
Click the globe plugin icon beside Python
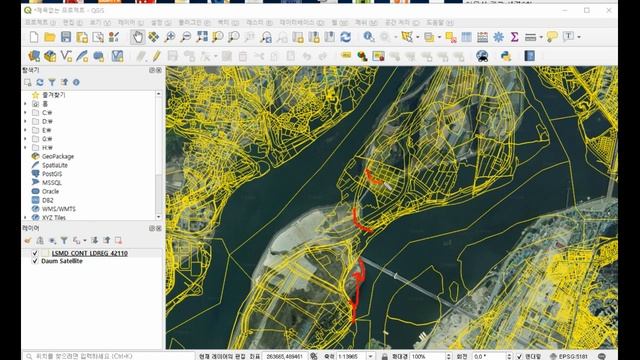click(482, 56)
